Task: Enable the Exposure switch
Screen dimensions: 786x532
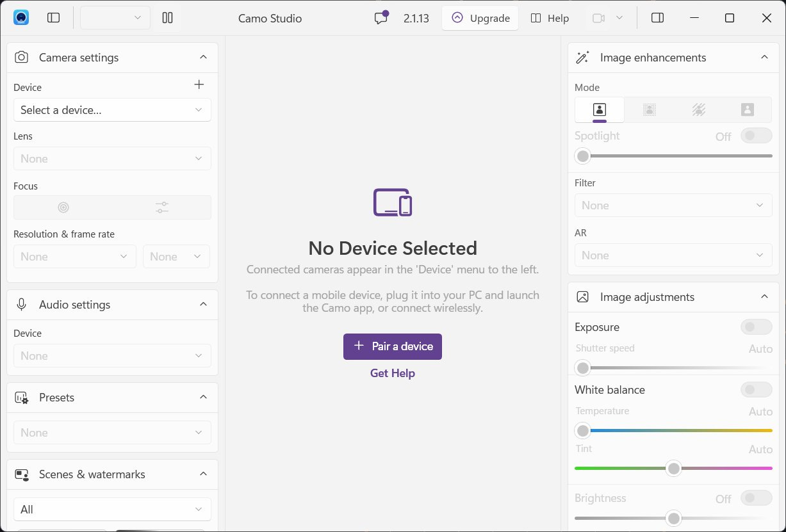Action: point(757,327)
